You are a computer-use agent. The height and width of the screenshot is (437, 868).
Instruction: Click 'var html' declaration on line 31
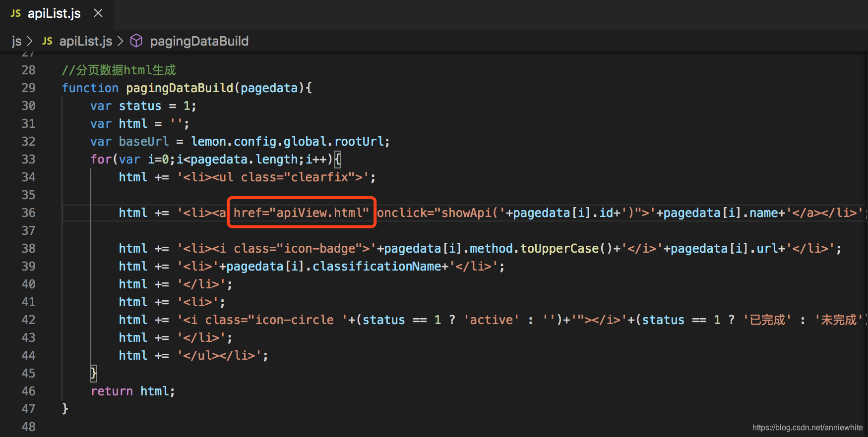tap(119, 123)
